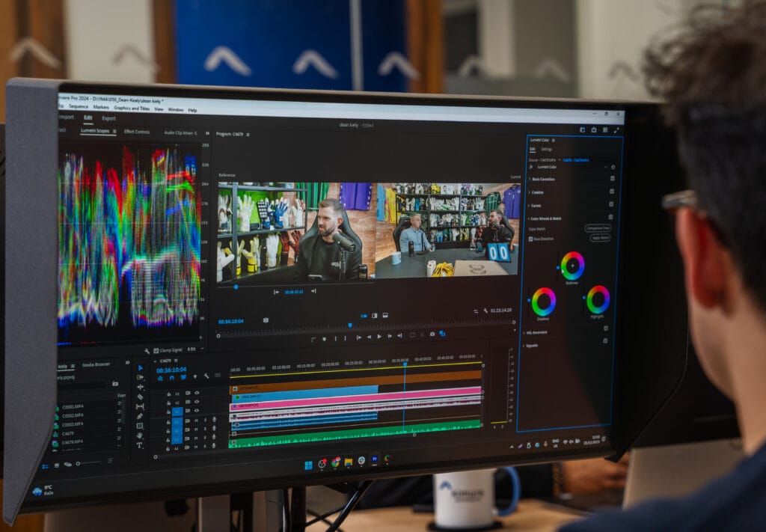Screen dimensions: 766x532
Task: Choose the Selection arrow tool
Action: point(140,367)
